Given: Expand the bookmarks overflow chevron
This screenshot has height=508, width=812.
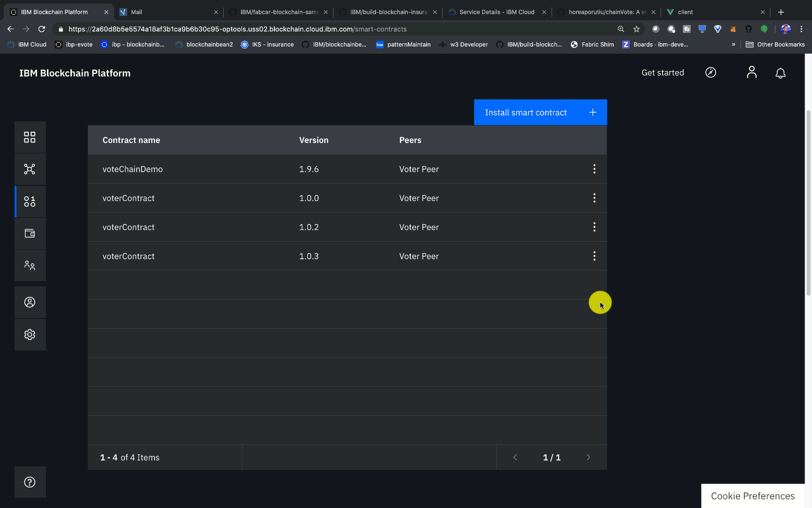Looking at the screenshot, I should (734, 44).
